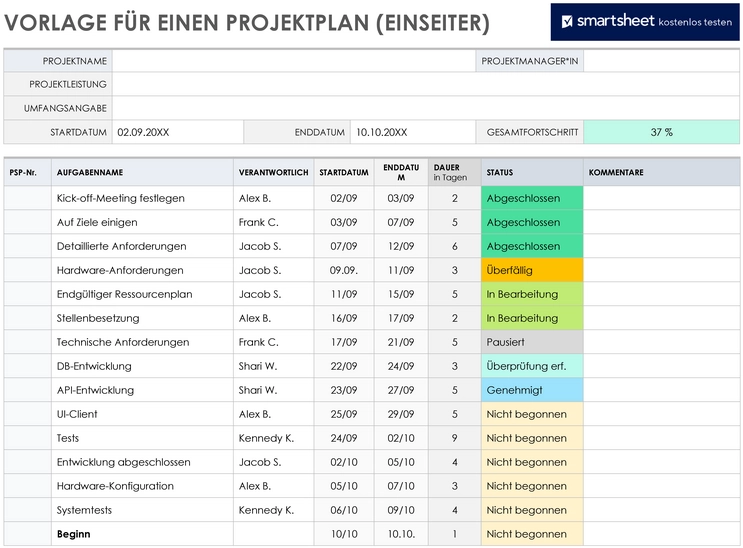This screenshot has width=743, height=548.
Task: Select the Endgültiger Ressourcenplan task cell
Action: pos(142,294)
